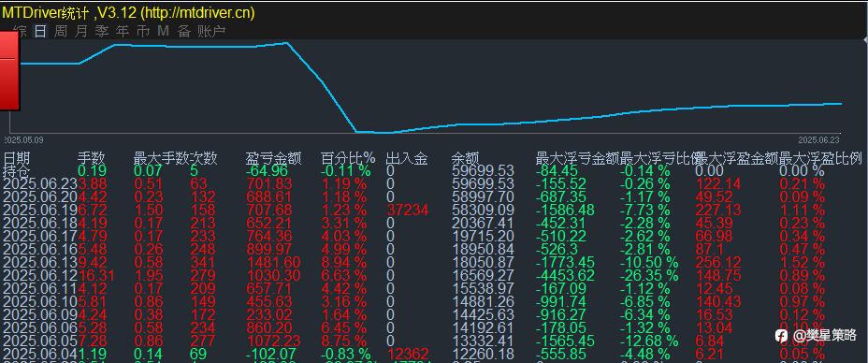
Task: Click the 手数 column header
Action: click(x=92, y=159)
